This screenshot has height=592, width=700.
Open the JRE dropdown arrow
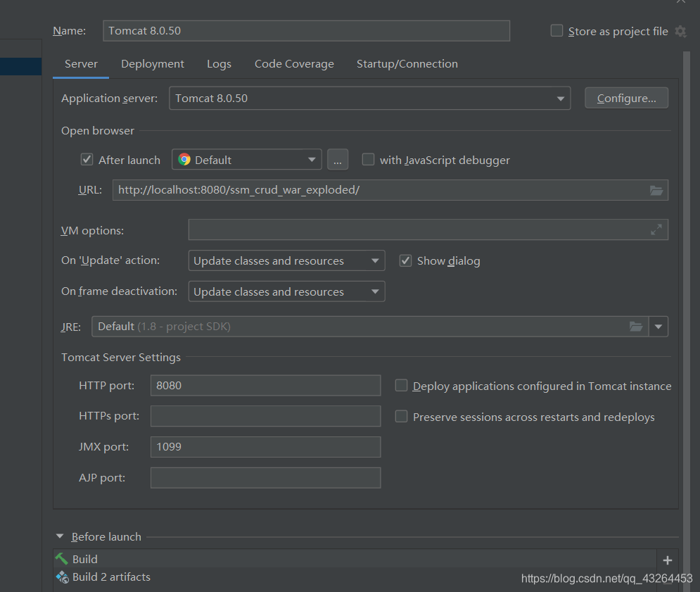point(658,327)
